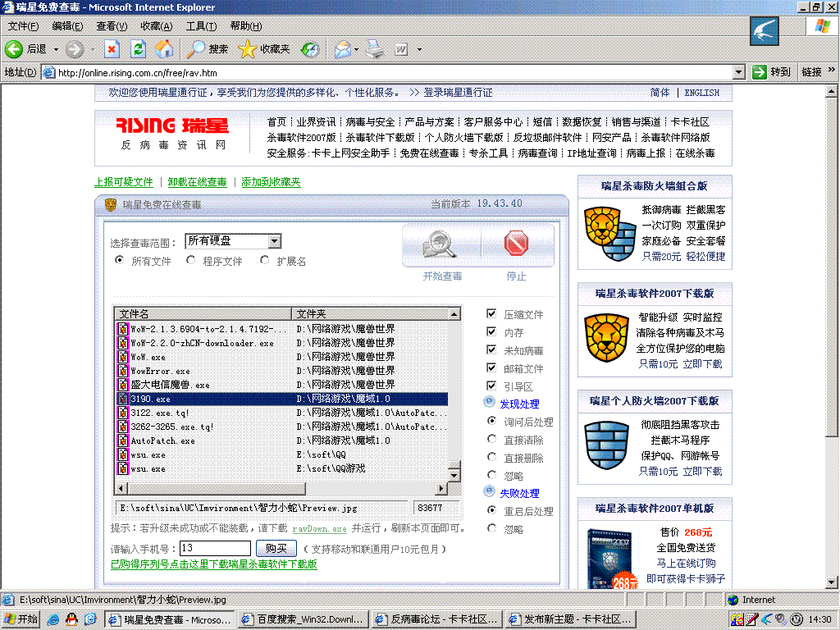This screenshot has width=840, height=630.
Task: Select the 直接清除 radio option
Action: tap(492, 439)
